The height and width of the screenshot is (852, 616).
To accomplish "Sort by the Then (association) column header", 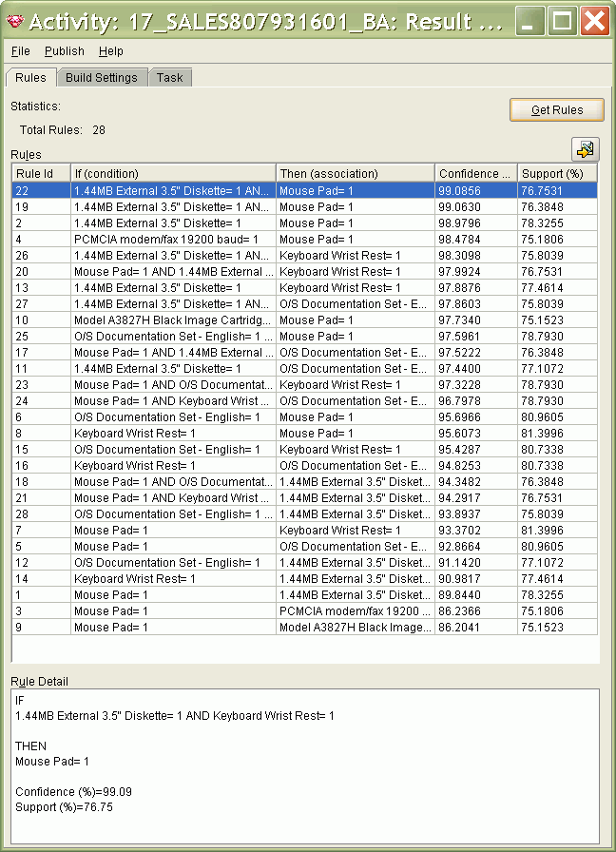I will click(356, 173).
